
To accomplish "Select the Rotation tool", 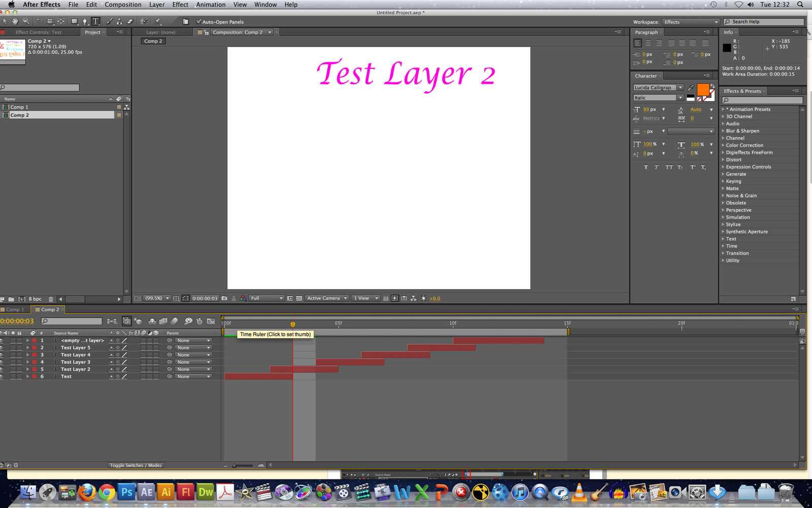I will (x=40, y=21).
